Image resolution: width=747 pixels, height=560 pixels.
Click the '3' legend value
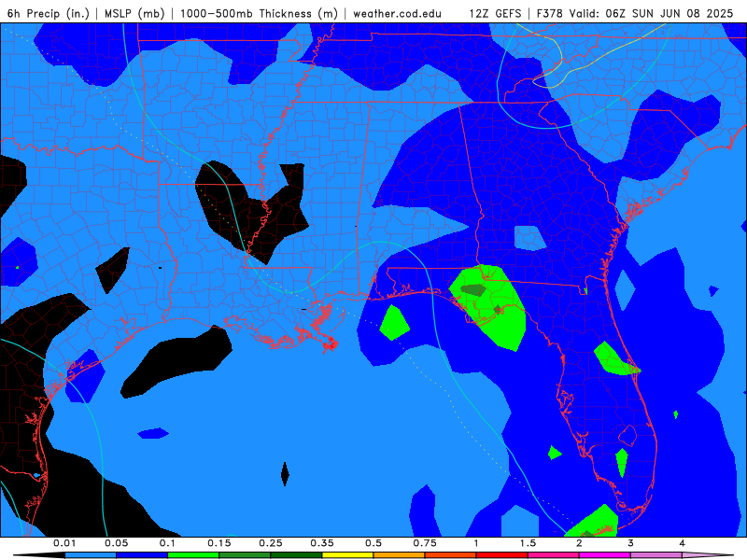click(631, 543)
